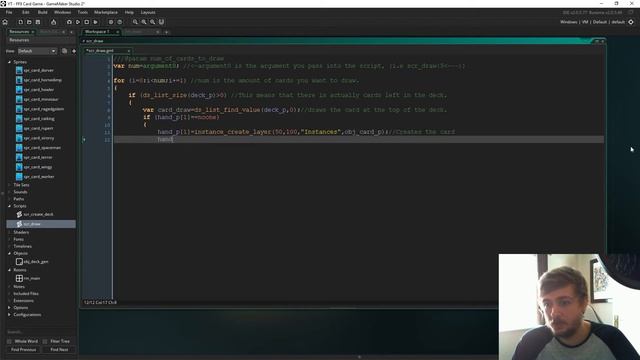Run the game with the Play icon
Viewport: 640px width, 360px height.
coord(78,22)
